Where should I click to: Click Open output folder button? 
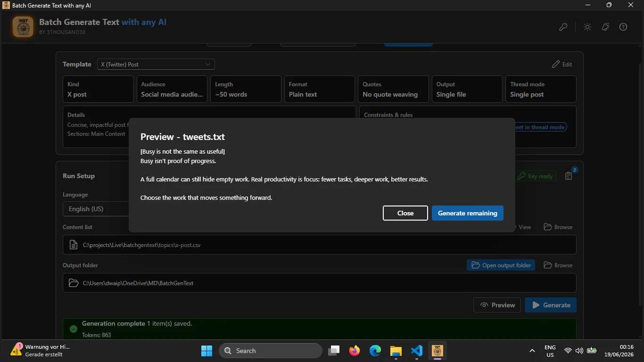(501, 265)
